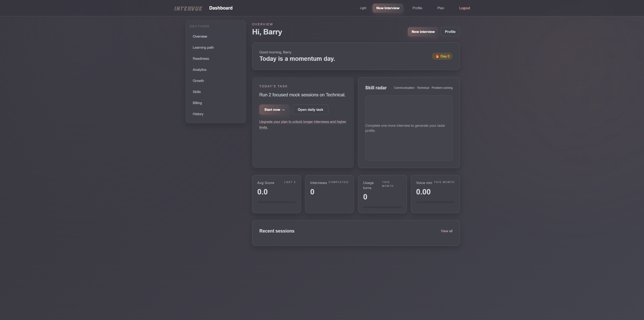Follow the Upgrade your plan link
Image resolution: width=644 pixels, height=320 pixels.
(x=303, y=122)
